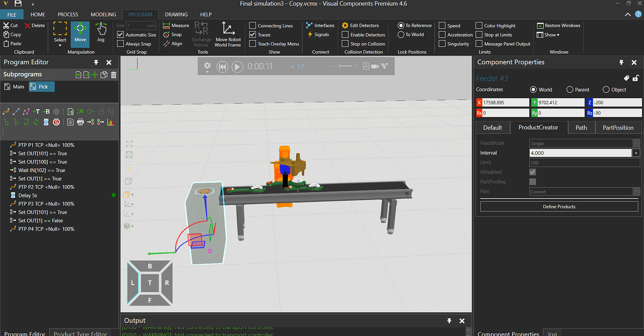Select the Main subprogram
Image resolution: width=644 pixels, height=336 pixels.
[14, 87]
